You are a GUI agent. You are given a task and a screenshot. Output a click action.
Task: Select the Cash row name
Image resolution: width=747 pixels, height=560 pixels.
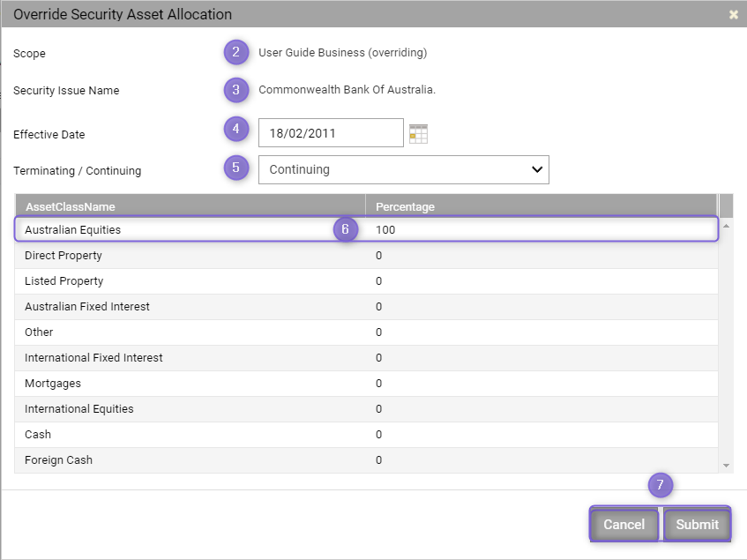coord(38,434)
